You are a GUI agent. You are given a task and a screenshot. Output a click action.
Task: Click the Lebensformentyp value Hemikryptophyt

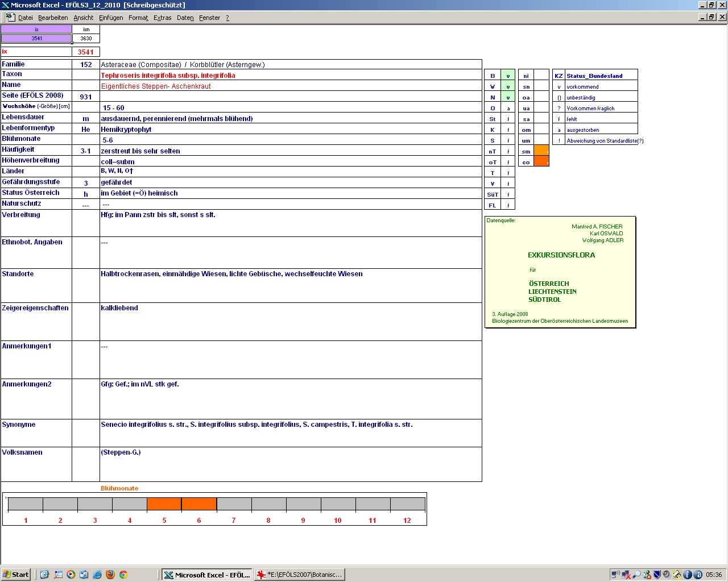click(x=126, y=129)
